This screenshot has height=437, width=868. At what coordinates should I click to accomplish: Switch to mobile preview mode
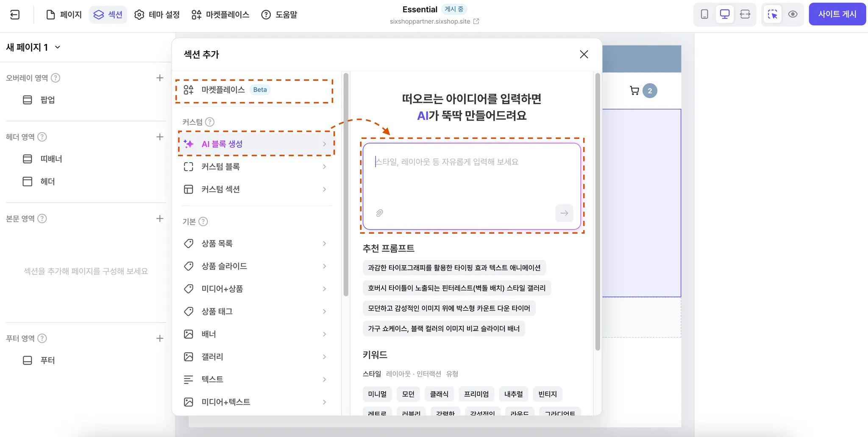(x=704, y=14)
